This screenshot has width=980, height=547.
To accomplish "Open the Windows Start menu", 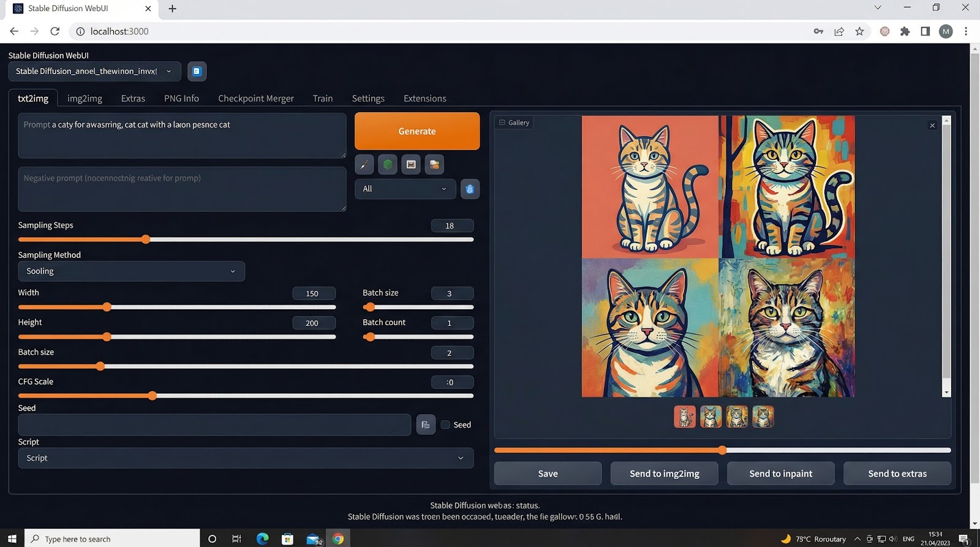I will pos(12,538).
